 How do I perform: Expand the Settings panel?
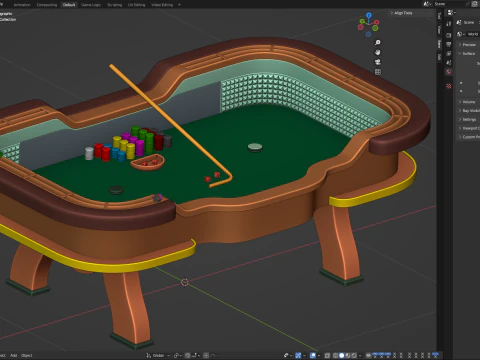468,119
